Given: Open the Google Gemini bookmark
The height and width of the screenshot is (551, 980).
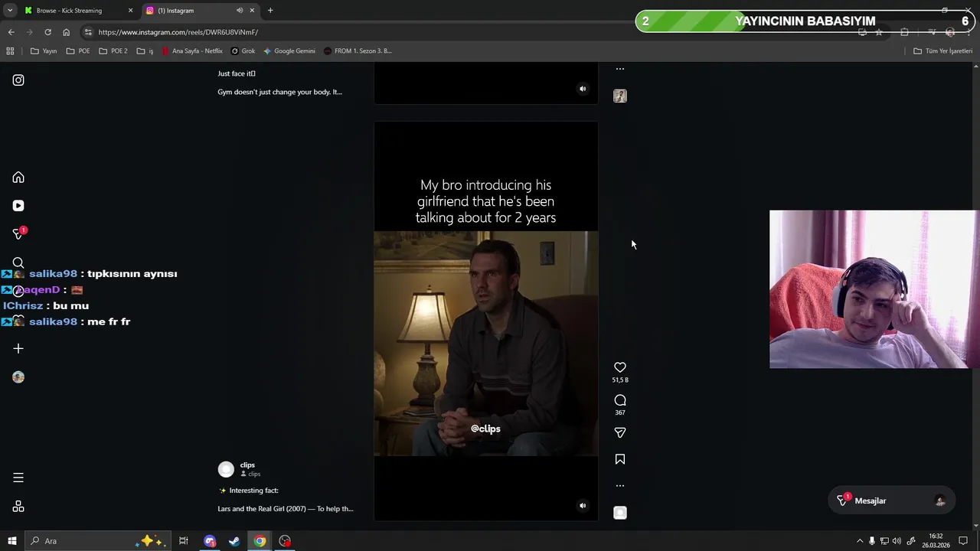Looking at the screenshot, I should [x=289, y=51].
